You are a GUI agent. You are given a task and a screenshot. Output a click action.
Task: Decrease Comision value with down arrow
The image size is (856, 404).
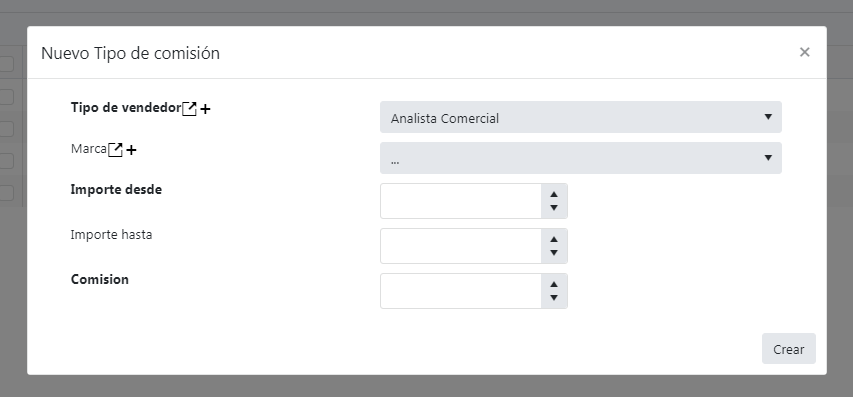click(x=554, y=298)
